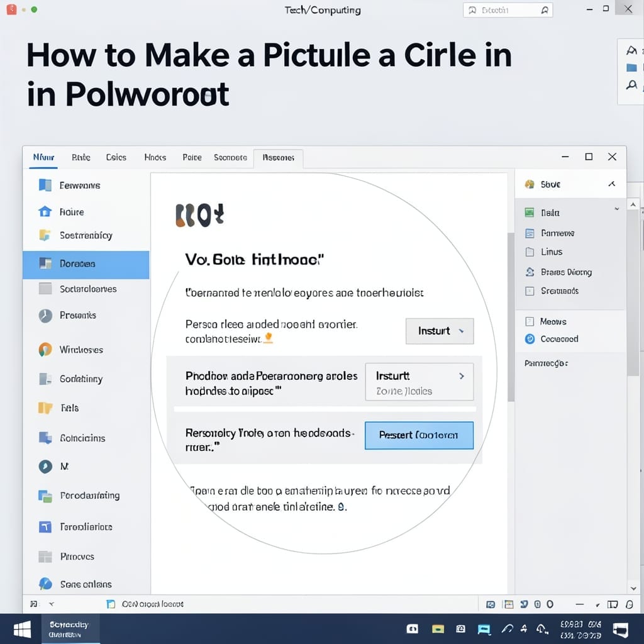
Task: Collapse the Sbue panel chevron
Action: 611,184
